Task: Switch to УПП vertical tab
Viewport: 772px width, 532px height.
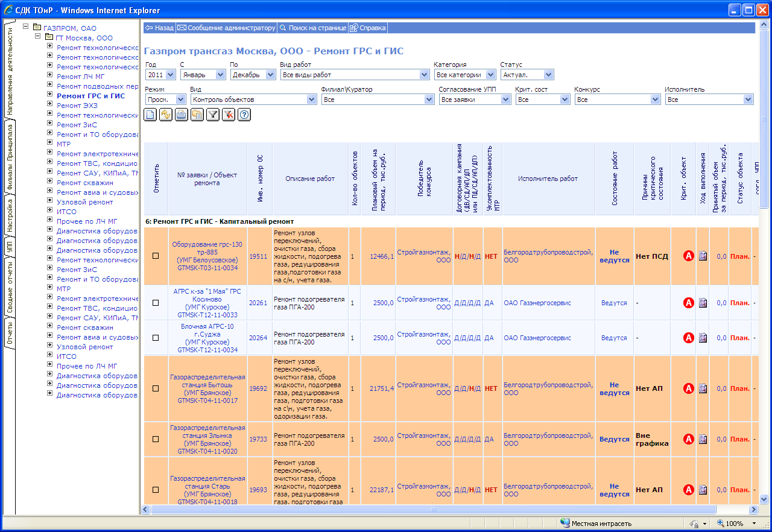Action: tap(9, 247)
